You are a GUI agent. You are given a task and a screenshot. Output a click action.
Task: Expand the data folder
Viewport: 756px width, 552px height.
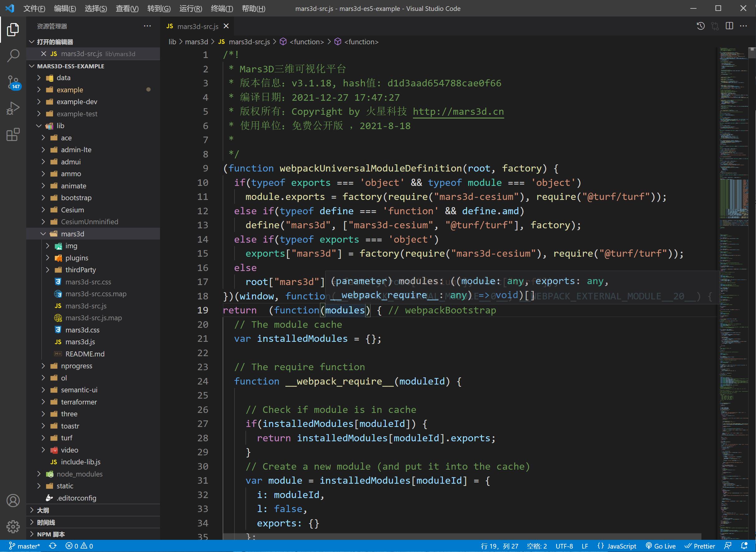click(93, 78)
